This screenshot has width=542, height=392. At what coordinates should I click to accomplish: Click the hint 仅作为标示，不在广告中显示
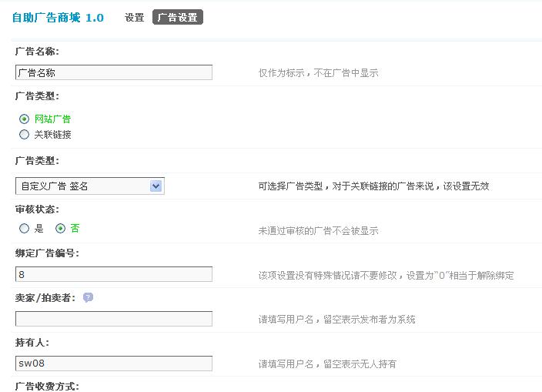coord(318,73)
